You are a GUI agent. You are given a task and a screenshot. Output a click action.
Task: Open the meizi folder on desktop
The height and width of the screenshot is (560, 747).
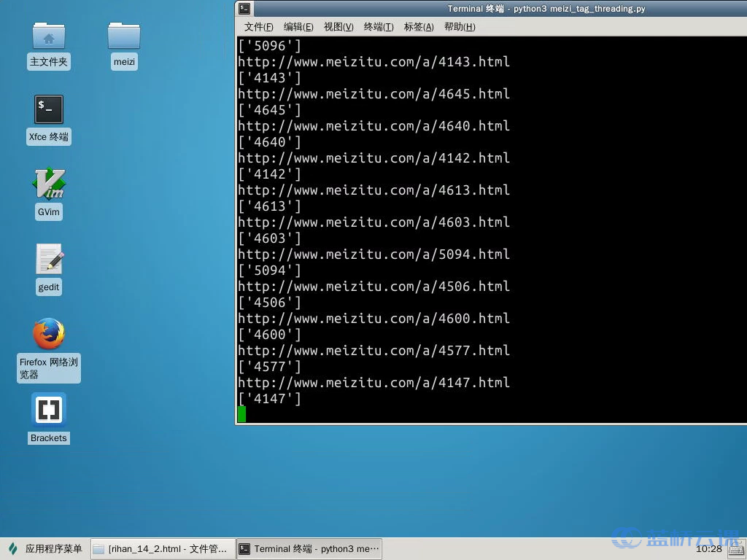(x=124, y=36)
